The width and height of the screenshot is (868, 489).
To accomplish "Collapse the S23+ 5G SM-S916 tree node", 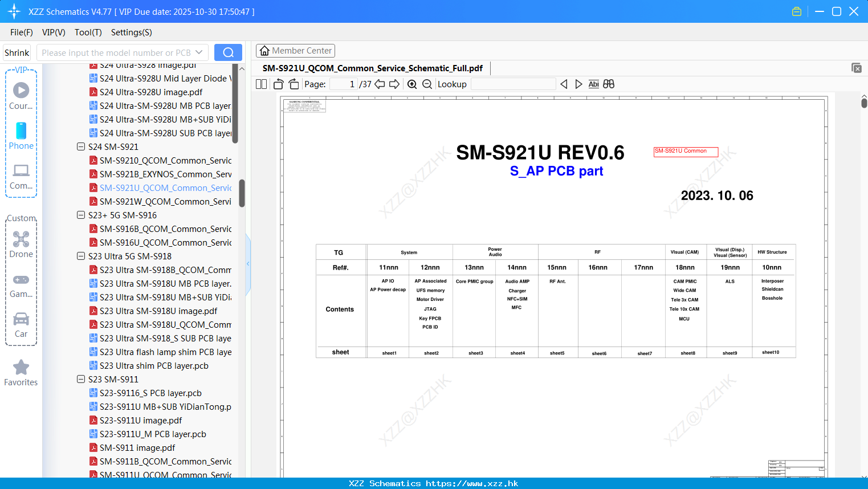I will (x=81, y=215).
